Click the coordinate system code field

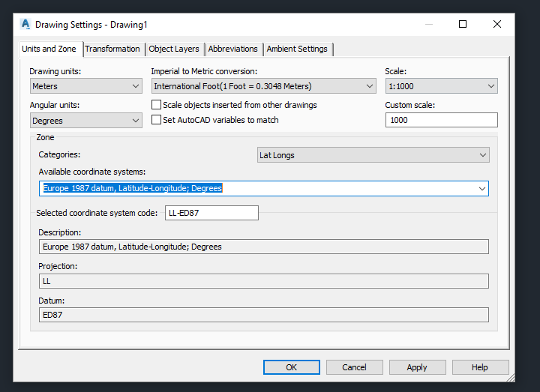(x=211, y=213)
